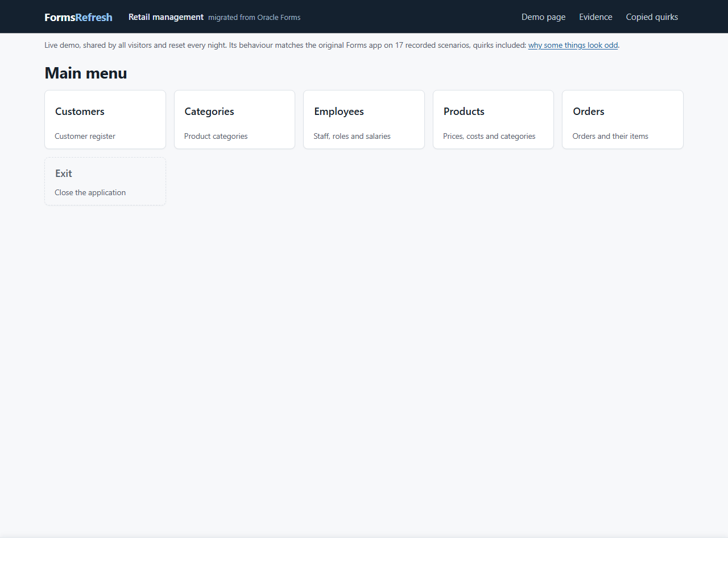The height and width of the screenshot is (569, 728).
Task: Click the 'Main menu' heading
Action: click(x=86, y=73)
